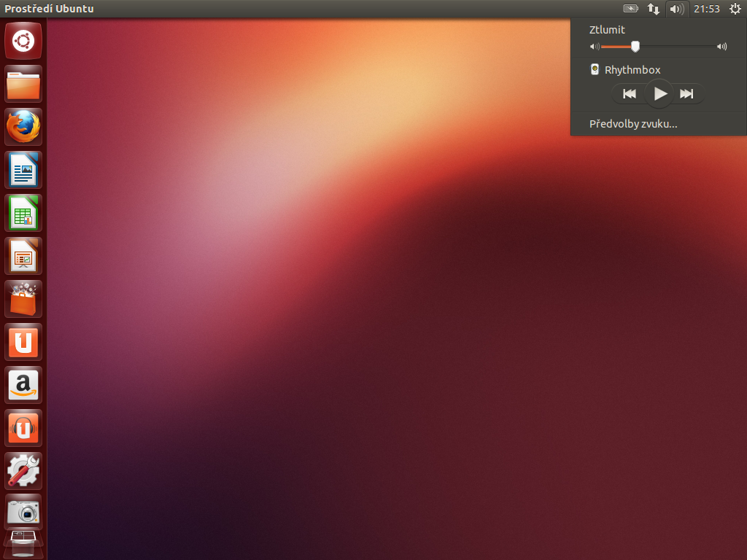Open the Amazon launcher icon
Image resolution: width=747 pixels, height=560 pixels.
(x=23, y=385)
